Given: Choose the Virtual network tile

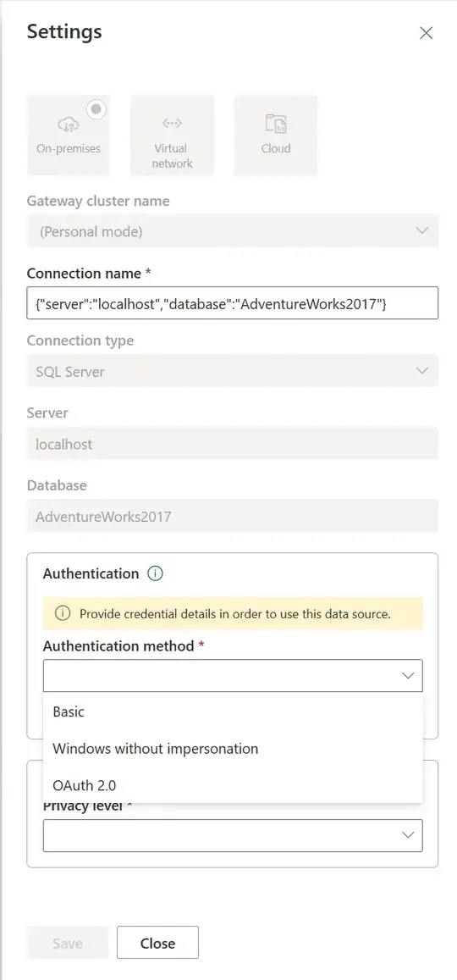Looking at the screenshot, I should [x=172, y=135].
